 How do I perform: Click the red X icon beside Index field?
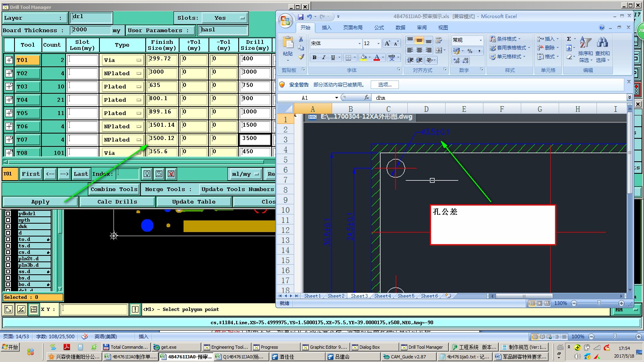(171, 174)
